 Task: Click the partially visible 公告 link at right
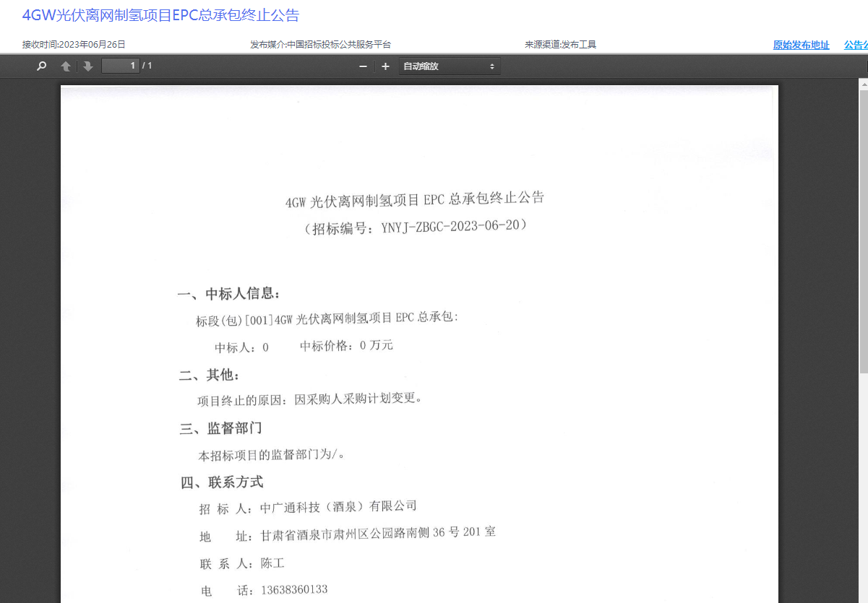click(856, 45)
